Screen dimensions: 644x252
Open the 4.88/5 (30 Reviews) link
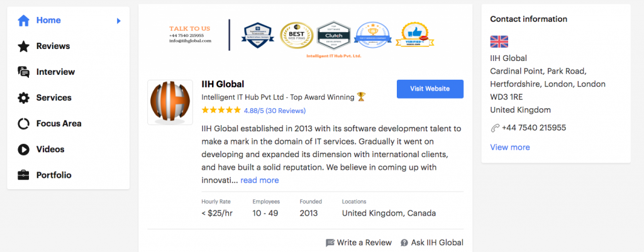(275, 111)
